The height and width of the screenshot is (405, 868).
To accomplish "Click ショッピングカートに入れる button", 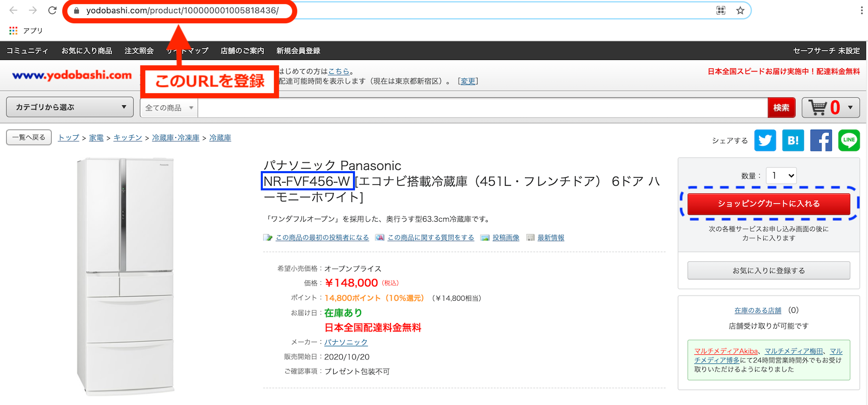I will (x=768, y=204).
